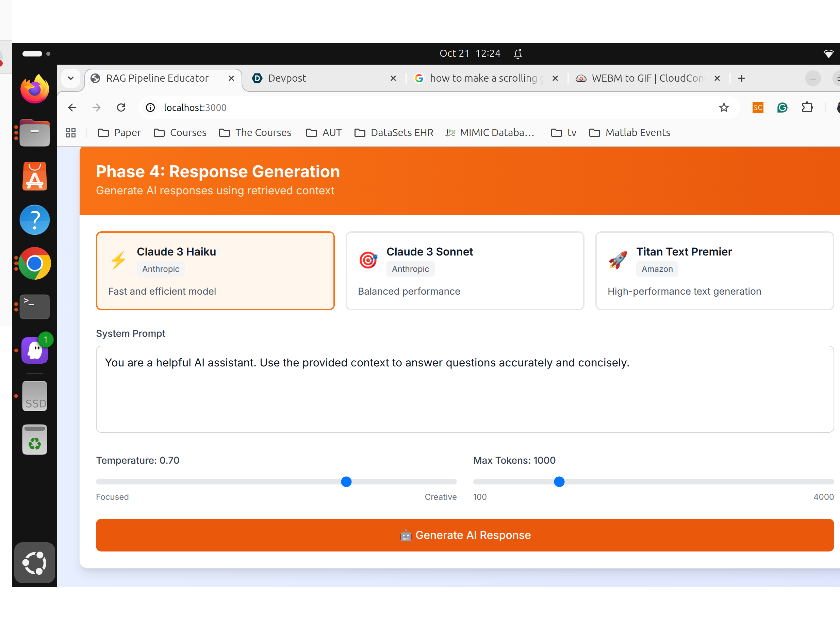
Task: Go back with the browser arrow
Action: coord(72,108)
